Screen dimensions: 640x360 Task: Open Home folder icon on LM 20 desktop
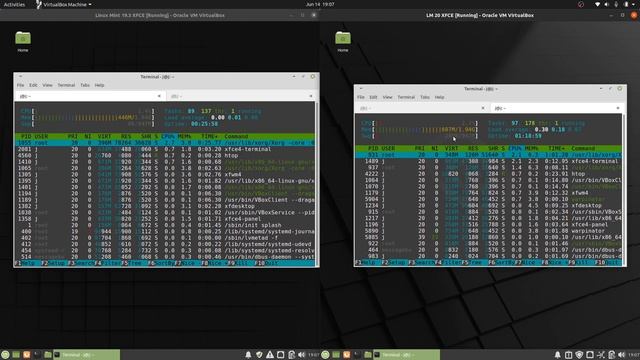(x=343, y=38)
